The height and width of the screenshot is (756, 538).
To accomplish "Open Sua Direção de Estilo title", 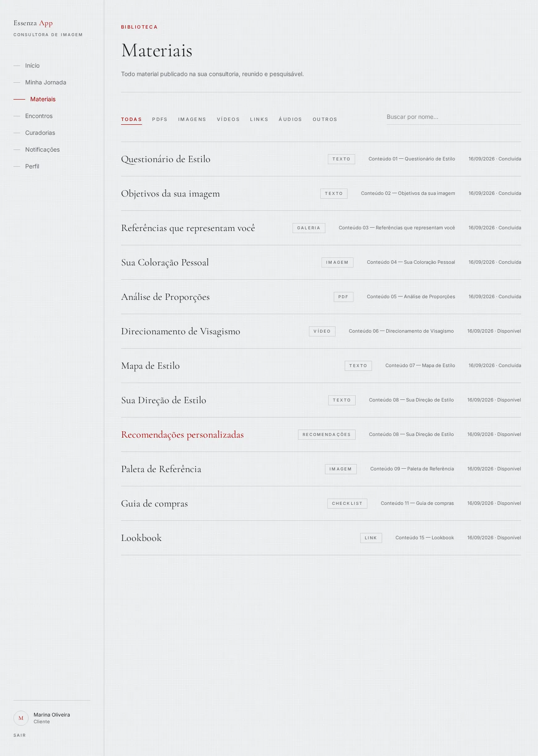I will (164, 400).
